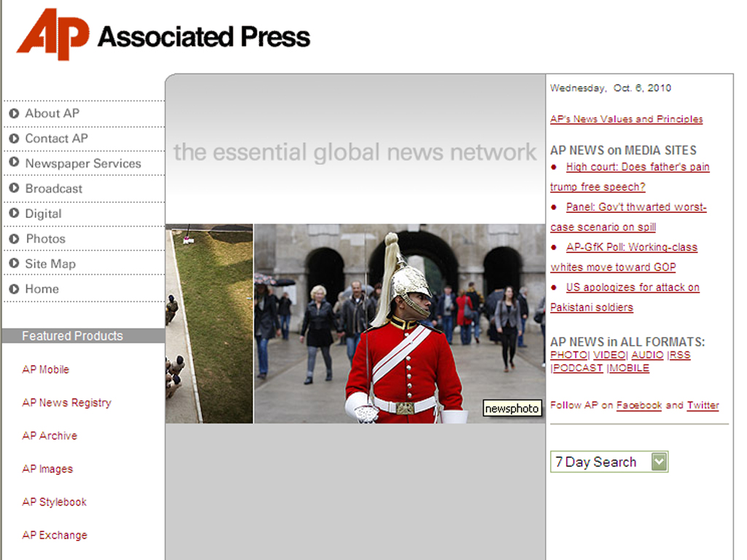The width and height of the screenshot is (747, 560).
Task: Follow AP via the Twitter link
Action: 703,405
